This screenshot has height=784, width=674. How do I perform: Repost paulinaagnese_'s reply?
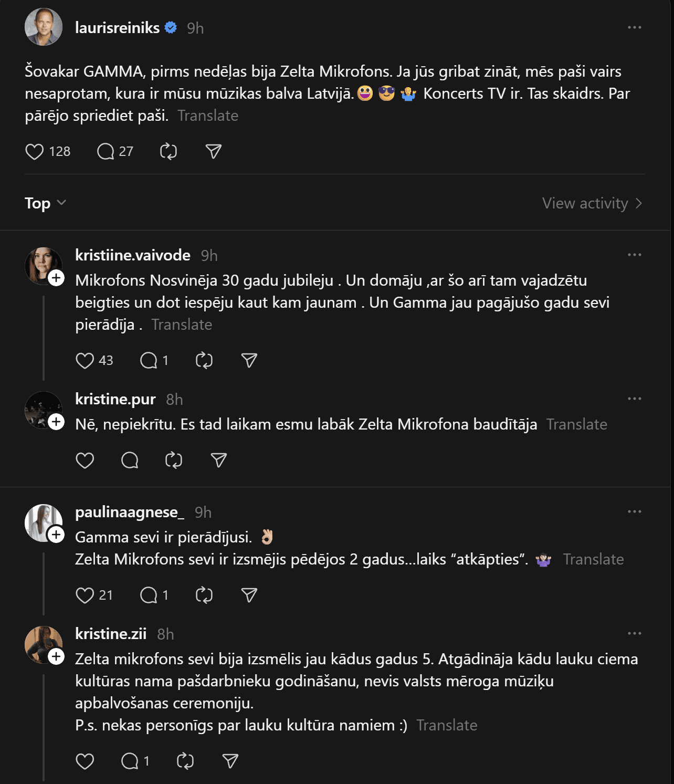tap(204, 595)
